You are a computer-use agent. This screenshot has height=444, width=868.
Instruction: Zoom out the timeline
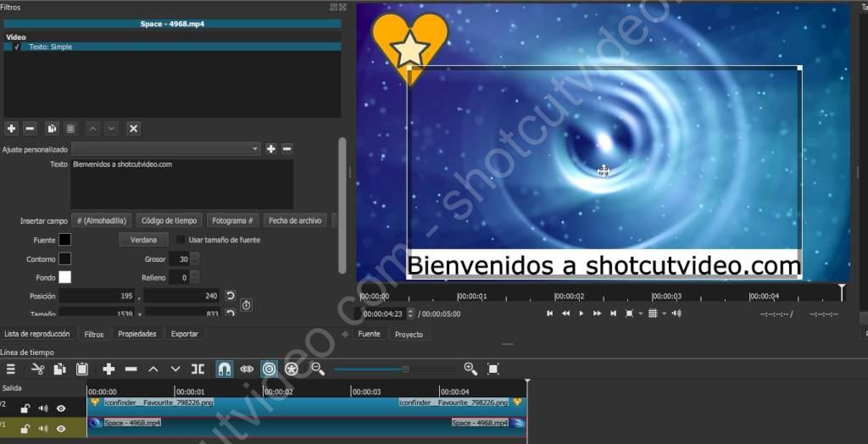click(x=318, y=369)
